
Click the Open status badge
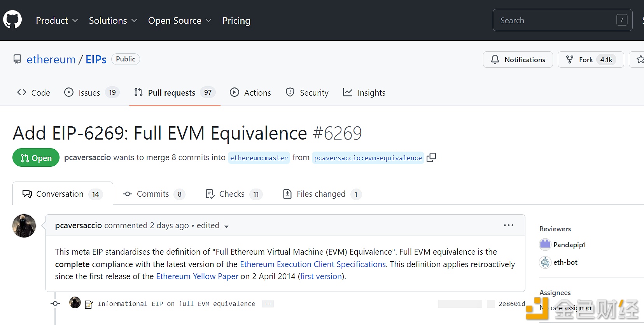tap(36, 158)
